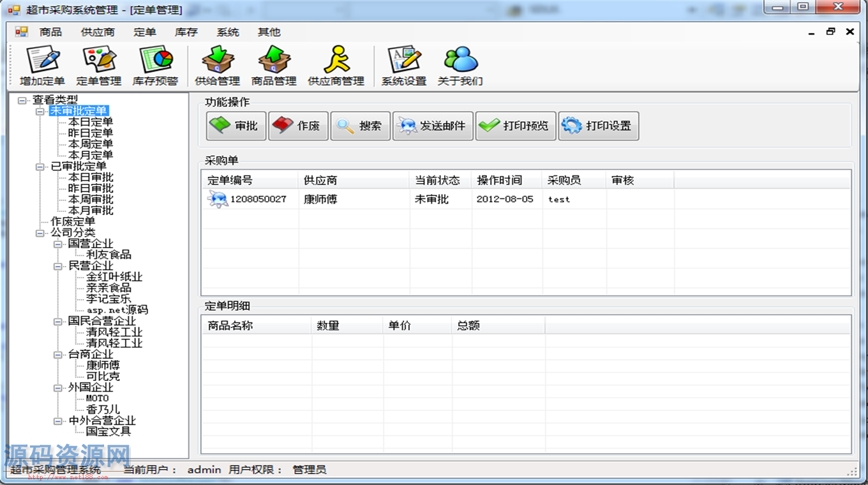Click the 未审批 status cell
The width and height of the screenshot is (868, 485).
tap(431, 199)
